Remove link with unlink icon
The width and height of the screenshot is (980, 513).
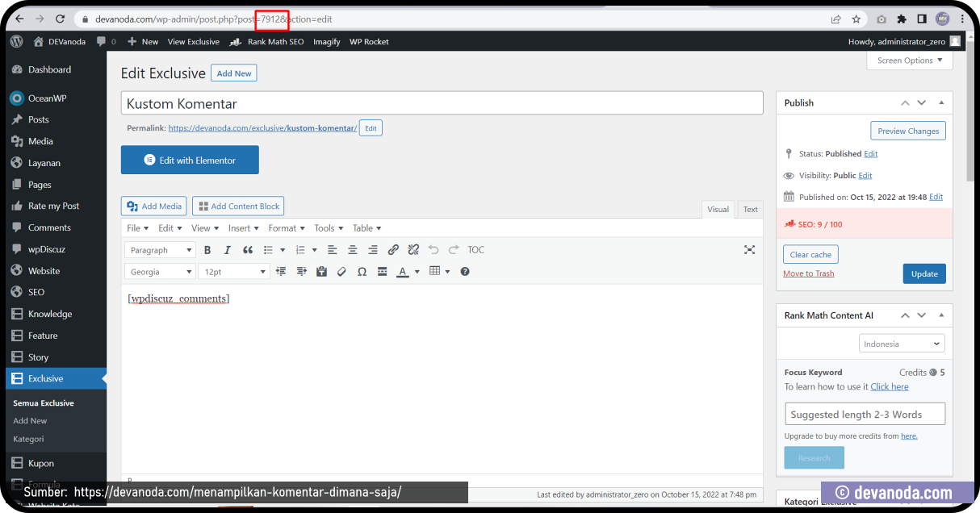[413, 250]
